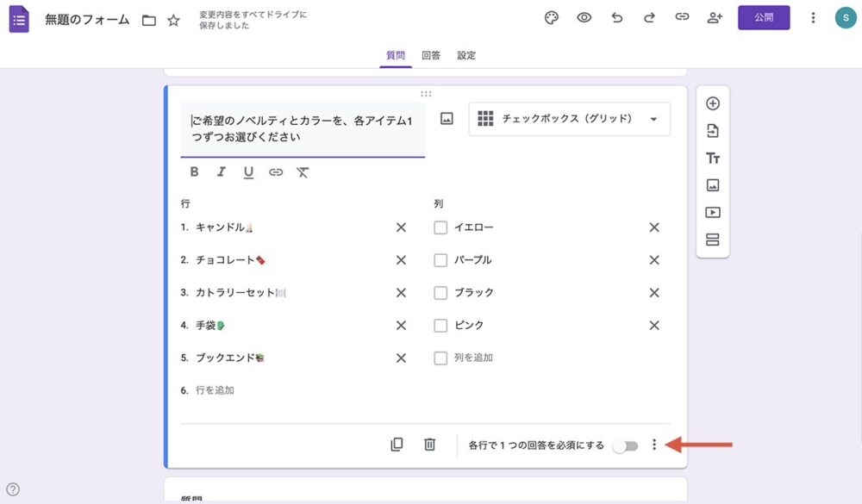Switch to the 回答 tab
Image resolution: width=862 pixels, height=504 pixels.
431,54
